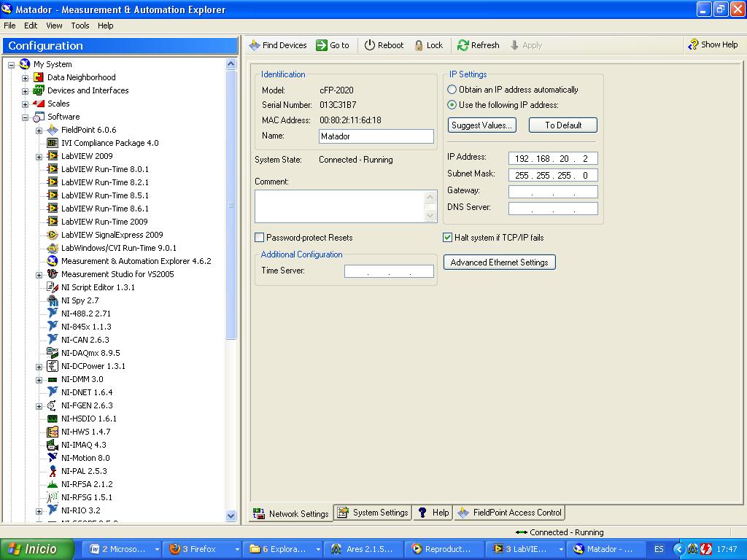Viewport: 747px width, 560px height.
Task: Click the Gateway address field
Action: coord(553,192)
